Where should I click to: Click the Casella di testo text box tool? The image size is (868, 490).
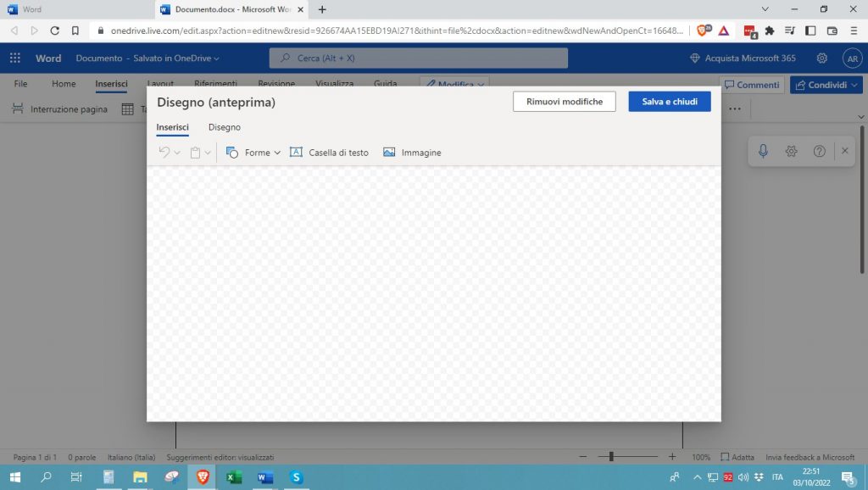point(329,153)
